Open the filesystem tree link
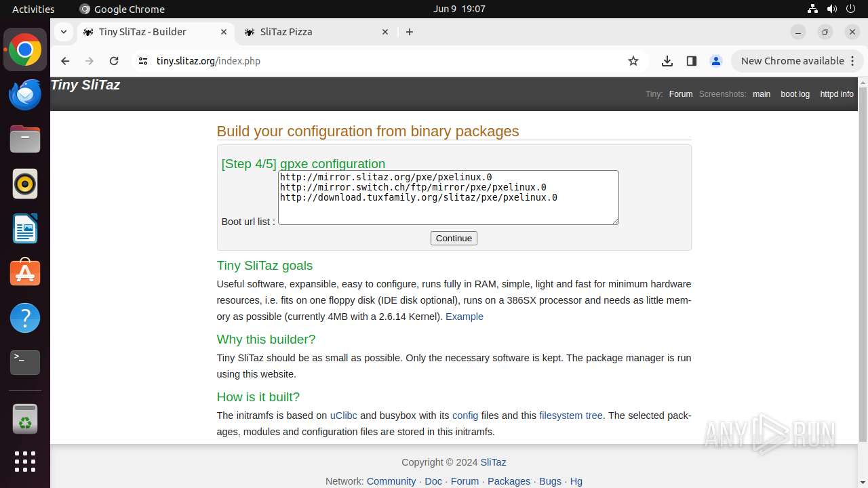Image resolution: width=868 pixels, height=488 pixels. pos(571,415)
